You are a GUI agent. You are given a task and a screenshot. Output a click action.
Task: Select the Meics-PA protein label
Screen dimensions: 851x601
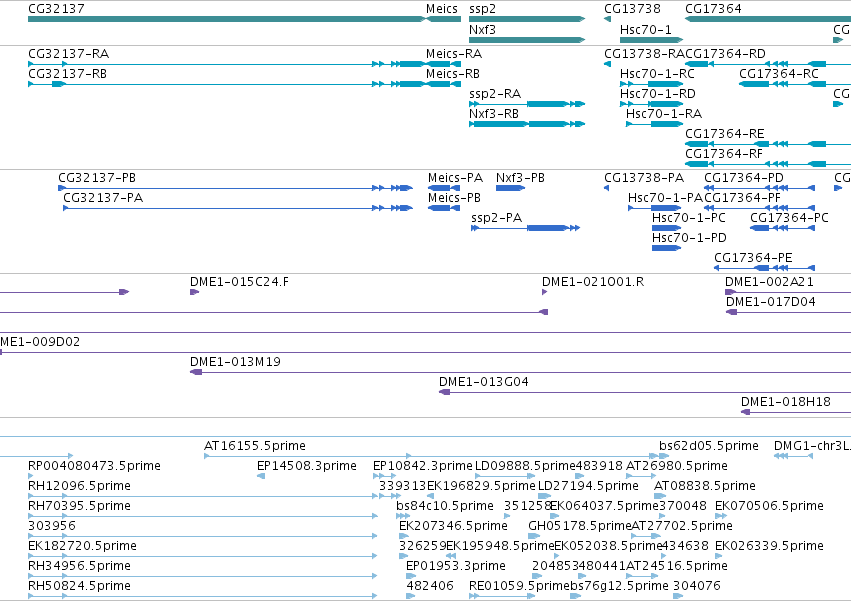point(455,178)
